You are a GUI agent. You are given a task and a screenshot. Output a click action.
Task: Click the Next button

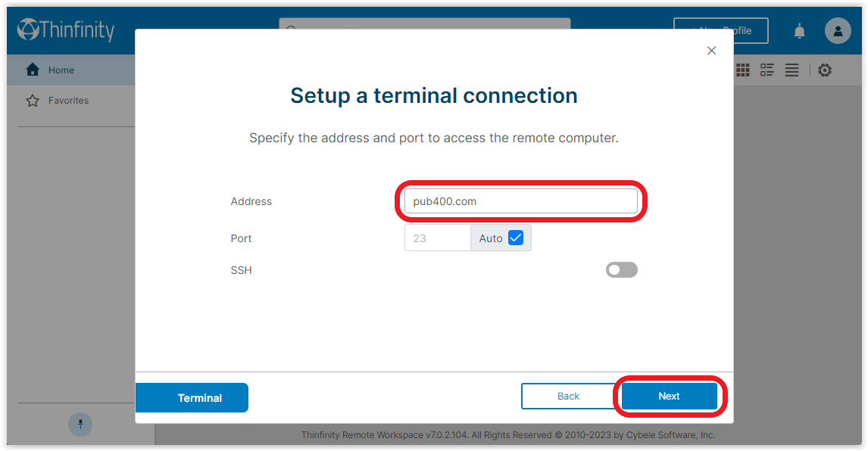pos(670,397)
